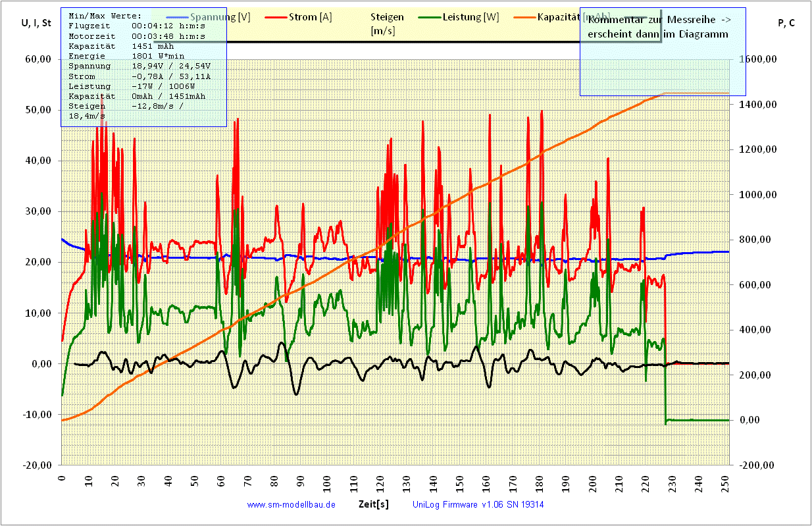
Task: Click the -20,00 left axis label
Action: click(38, 465)
